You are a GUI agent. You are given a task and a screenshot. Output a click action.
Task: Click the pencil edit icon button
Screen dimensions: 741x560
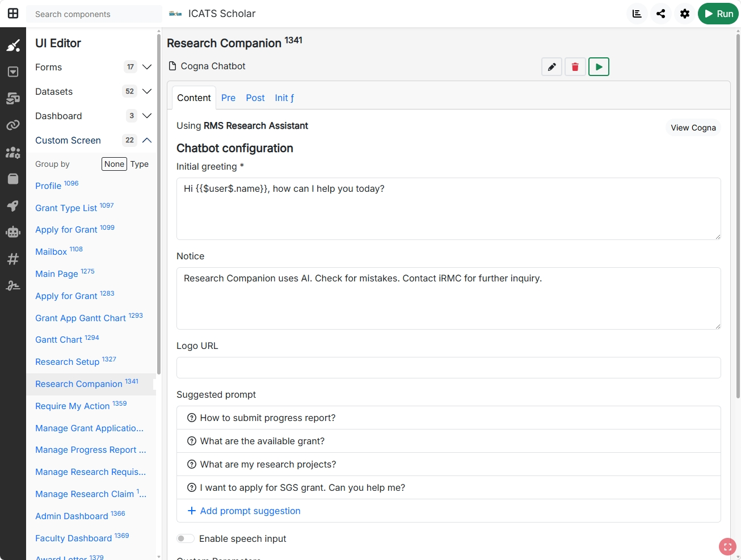551,67
